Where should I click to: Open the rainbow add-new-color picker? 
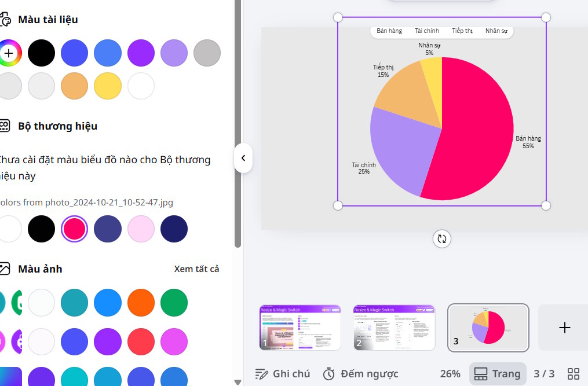click(8, 53)
